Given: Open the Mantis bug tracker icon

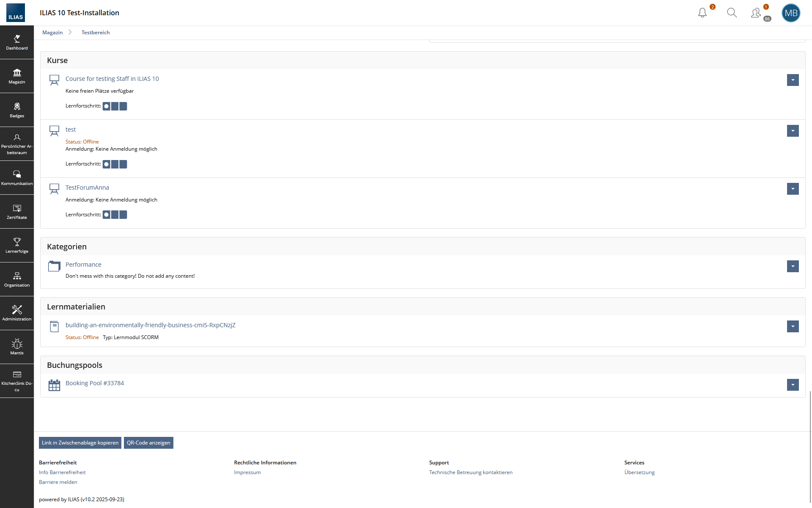Looking at the screenshot, I should tap(17, 346).
